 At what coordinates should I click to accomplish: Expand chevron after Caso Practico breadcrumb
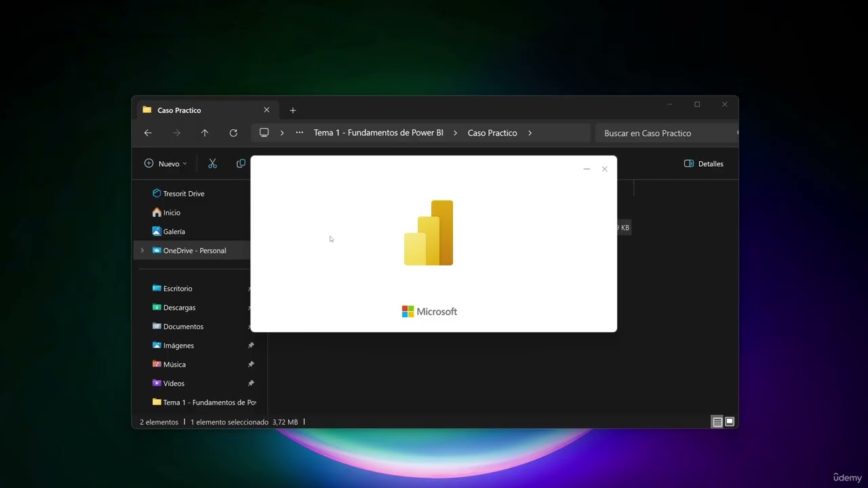pos(530,133)
